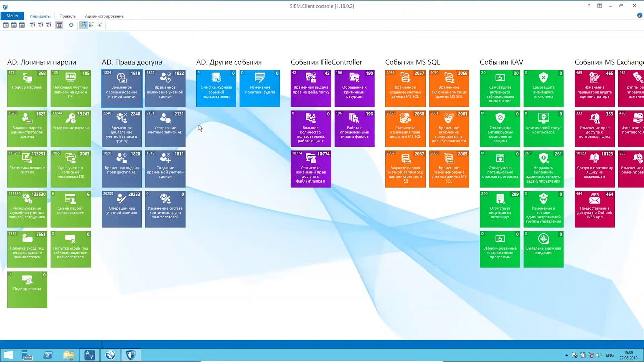
Task: Open Изменение в составе административной группы tile
Action: [x=544, y=209]
